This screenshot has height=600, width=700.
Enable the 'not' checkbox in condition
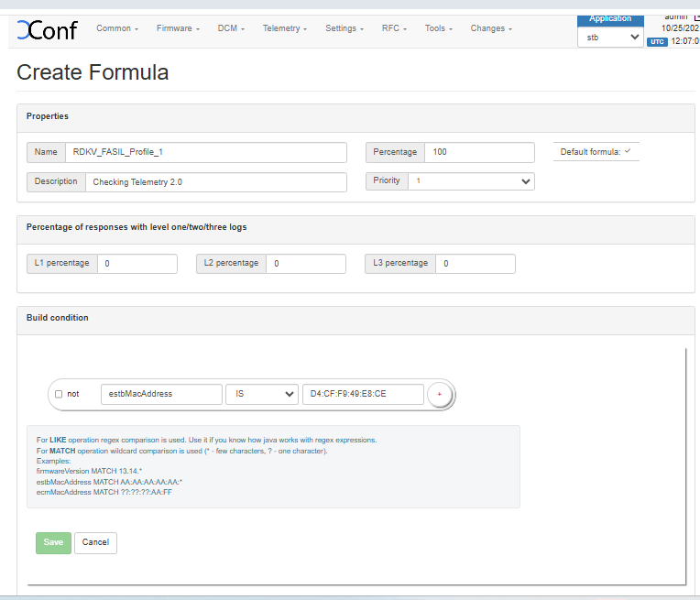[x=59, y=394]
